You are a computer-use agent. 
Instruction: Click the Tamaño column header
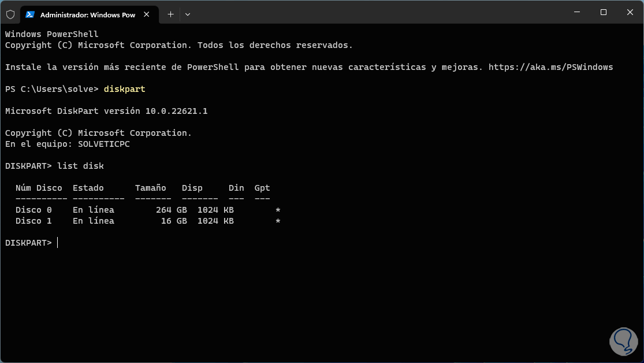151,188
